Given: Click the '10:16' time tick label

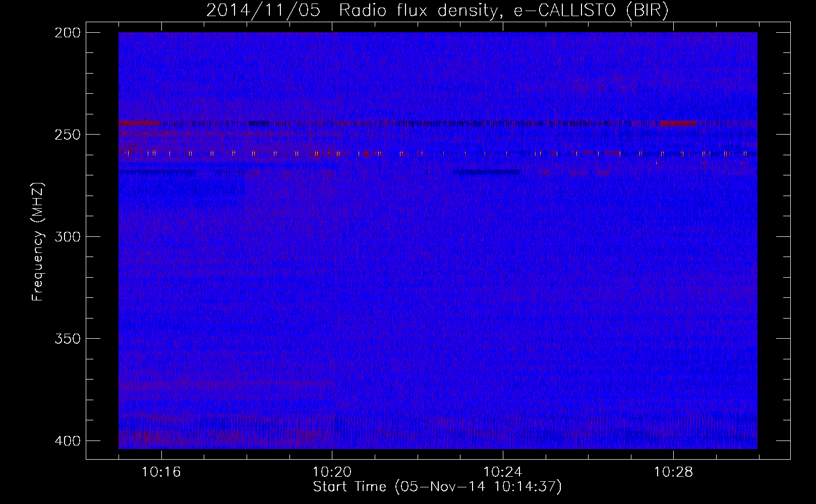Looking at the screenshot, I should (161, 472).
